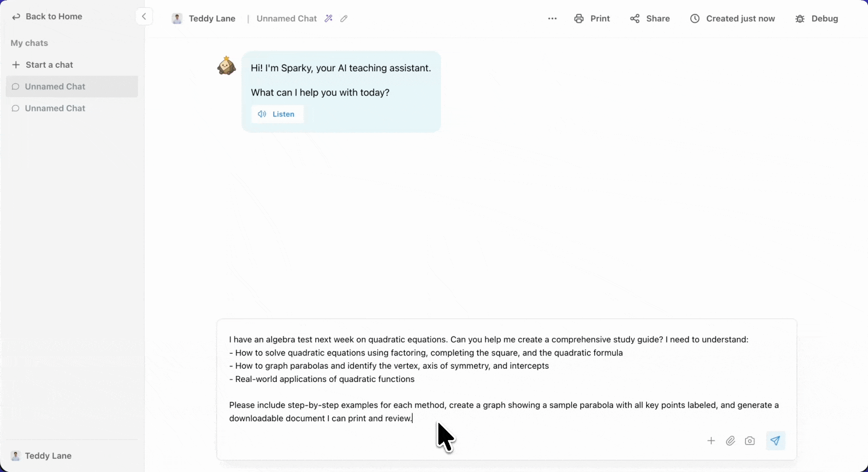The height and width of the screenshot is (472, 868).
Task: Listen to Sparky's greeting message
Action: tap(278, 114)
